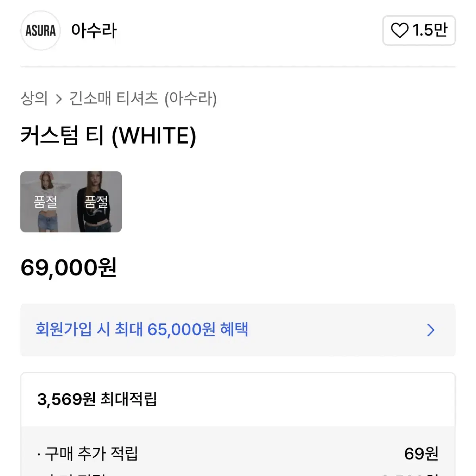
Task: Open 회원가입 시 최대 65,000원 혜택 banner
Action: tap(238, 330)
